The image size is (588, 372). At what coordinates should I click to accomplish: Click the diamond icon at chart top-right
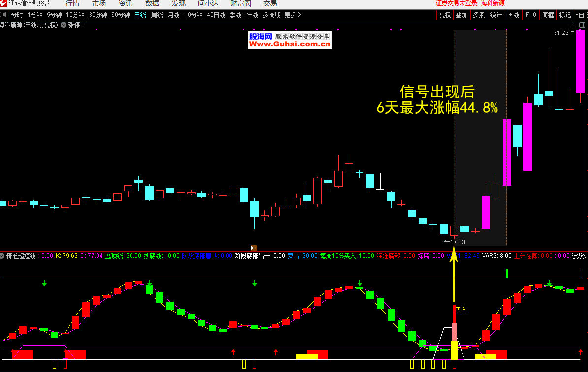coord(573,24)
